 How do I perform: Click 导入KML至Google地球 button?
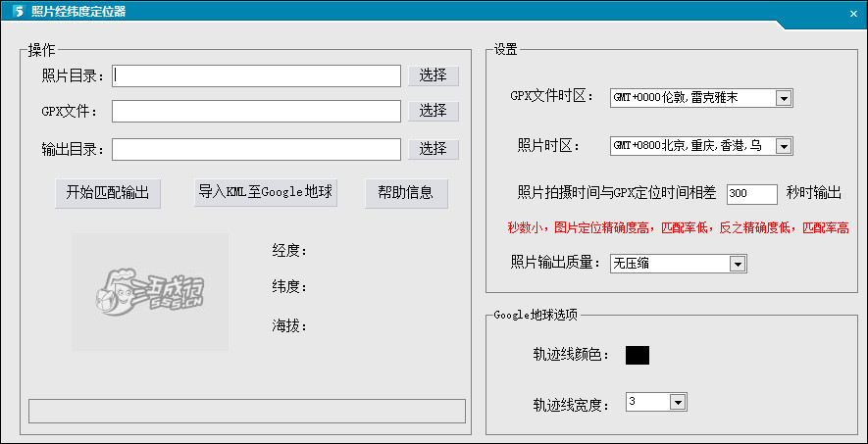pos(266,192)
